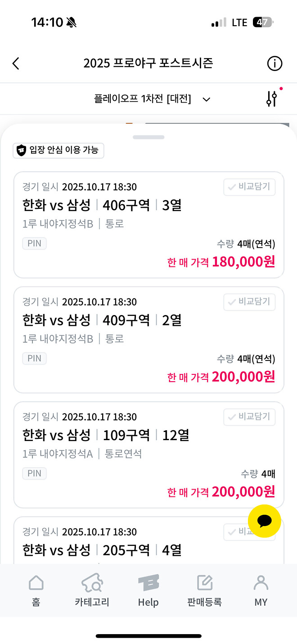This screenshot has height=644, width=297.
Task: Tap the information icon next to the title
Action: (275, 63)
